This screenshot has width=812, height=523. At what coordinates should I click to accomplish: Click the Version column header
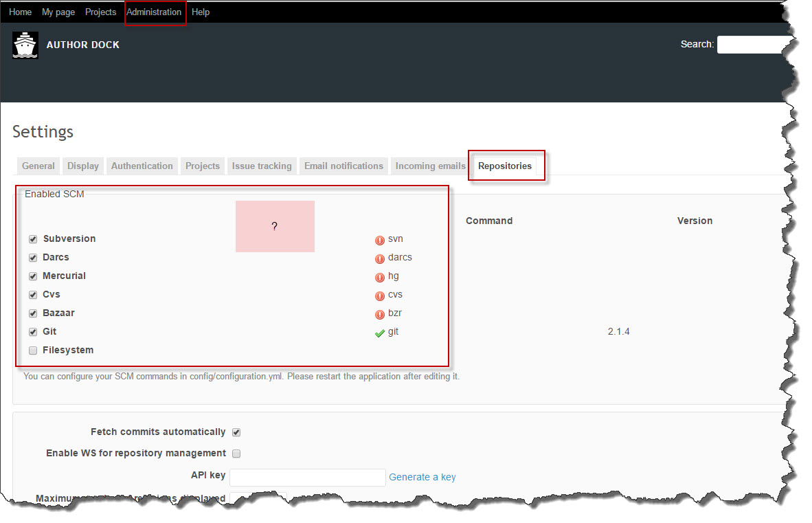695,221
